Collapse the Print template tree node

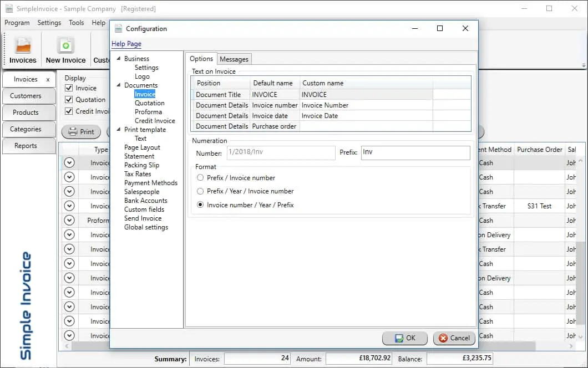[119, 129]
